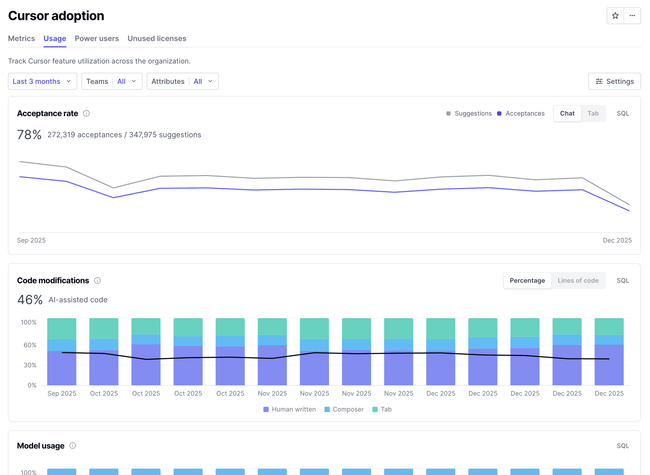The image size is (650, 475).
Task: Click the 78% acceptance rate value
Action: click(29, 135)
